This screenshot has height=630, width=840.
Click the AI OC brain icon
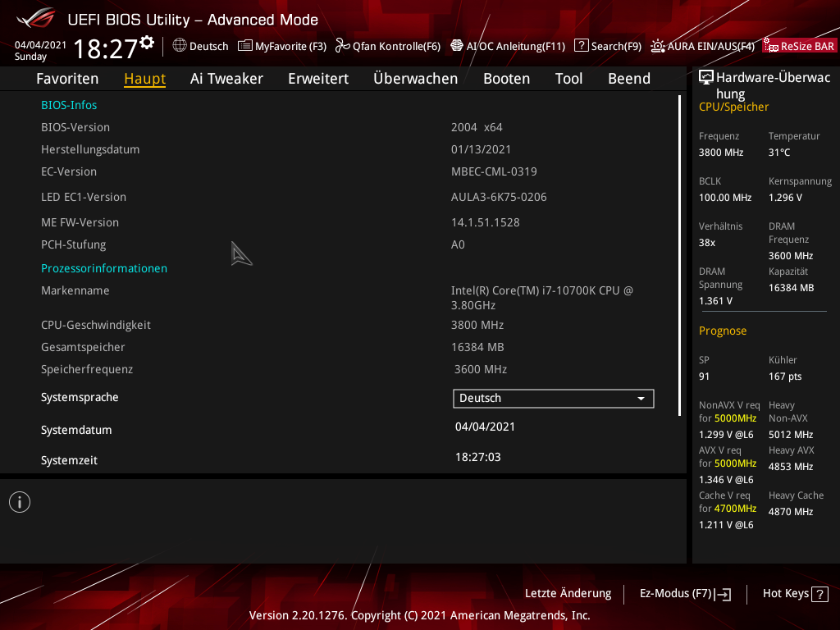457,46
